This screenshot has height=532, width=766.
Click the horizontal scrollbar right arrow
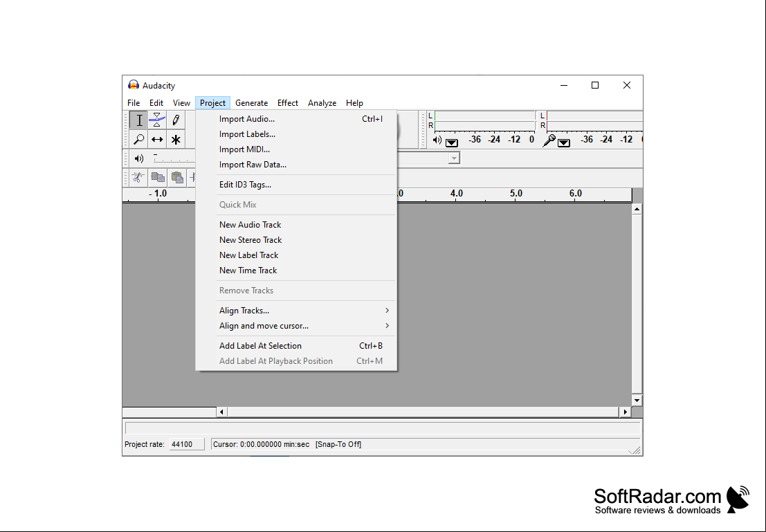[x=625, y=412]
